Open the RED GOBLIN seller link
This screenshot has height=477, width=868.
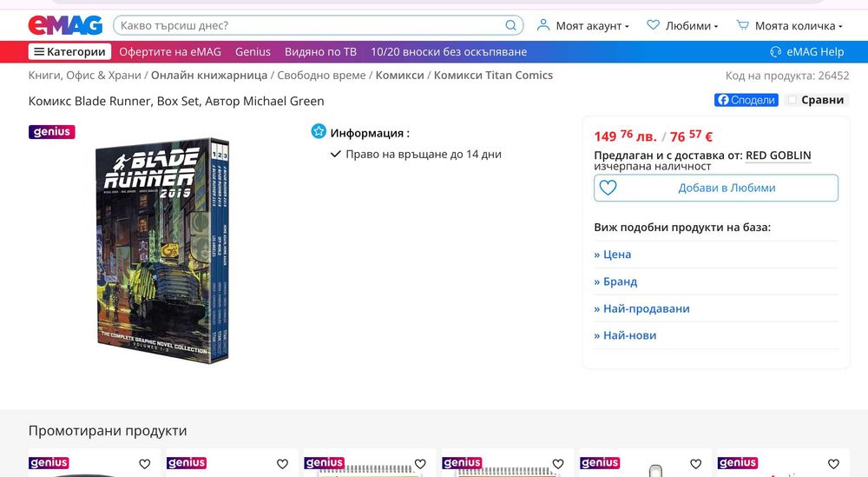778,156
